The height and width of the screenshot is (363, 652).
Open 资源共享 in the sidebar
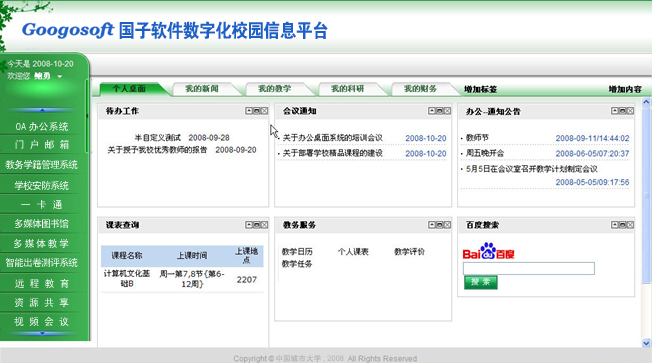coord(42,303)
